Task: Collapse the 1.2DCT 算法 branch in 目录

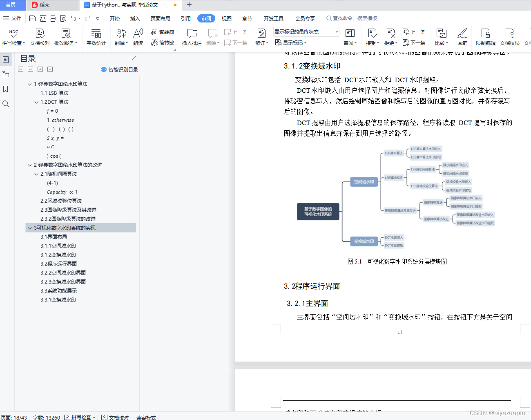Action: point(36,102)
